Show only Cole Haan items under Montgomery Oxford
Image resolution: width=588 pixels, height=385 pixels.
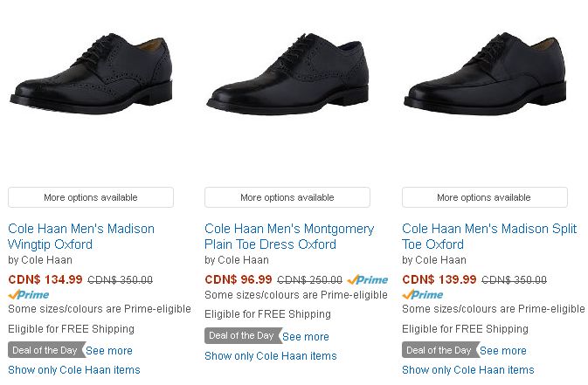tap(271, 356)
